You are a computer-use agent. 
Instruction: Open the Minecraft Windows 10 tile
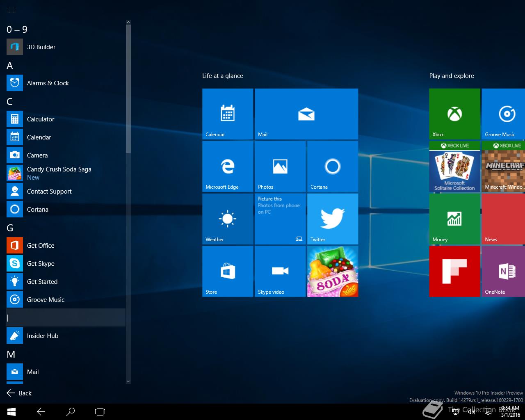pyautogui.click(x=504, y=167)
